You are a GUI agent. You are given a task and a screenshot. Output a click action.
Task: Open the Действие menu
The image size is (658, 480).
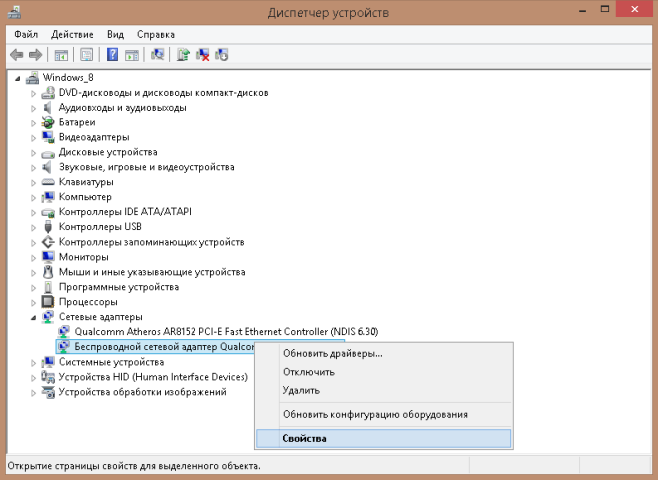tap(72, 34)
